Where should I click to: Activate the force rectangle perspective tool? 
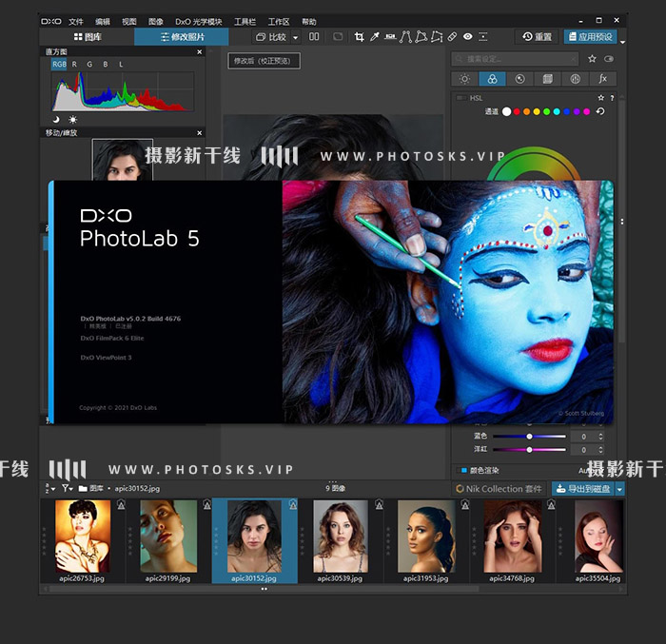pyautogui.click(x=421, y=37)
